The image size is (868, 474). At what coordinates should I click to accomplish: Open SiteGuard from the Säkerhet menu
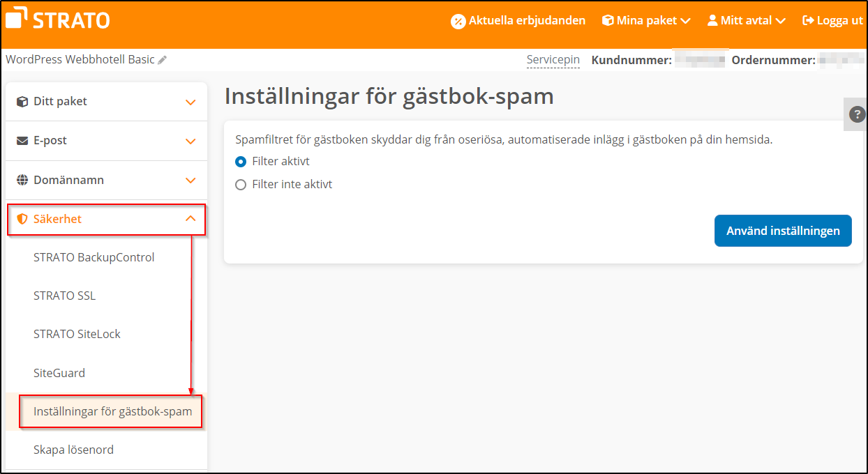(x=59, y=372)
